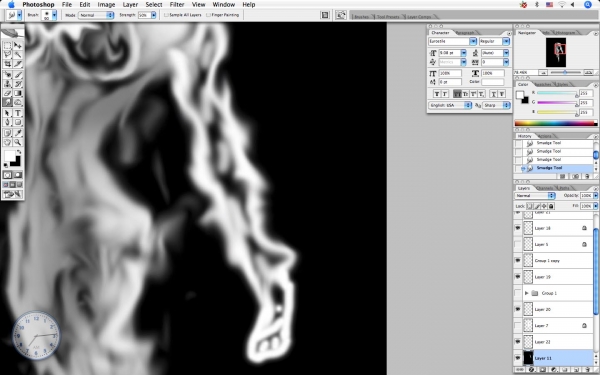Viewport: 600px width, 375px height.
Task: Open the font style Regular dropdown
Action: [x=506, y=41]
